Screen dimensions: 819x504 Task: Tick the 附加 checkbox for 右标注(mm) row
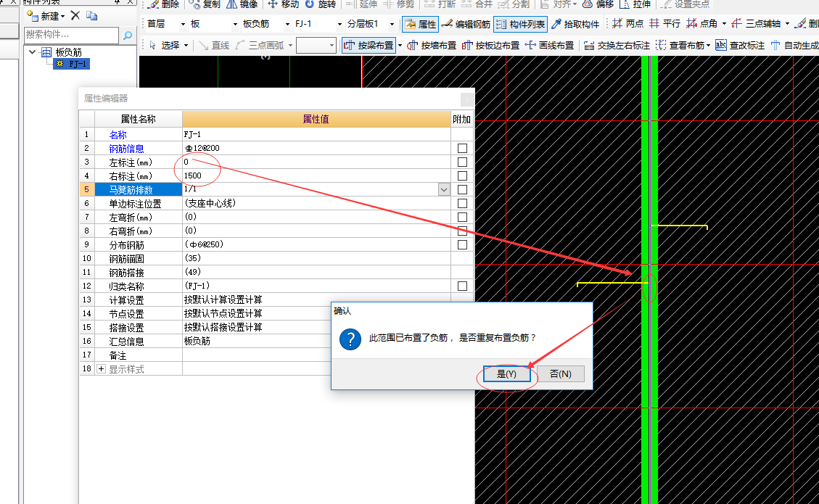(462, 176)
